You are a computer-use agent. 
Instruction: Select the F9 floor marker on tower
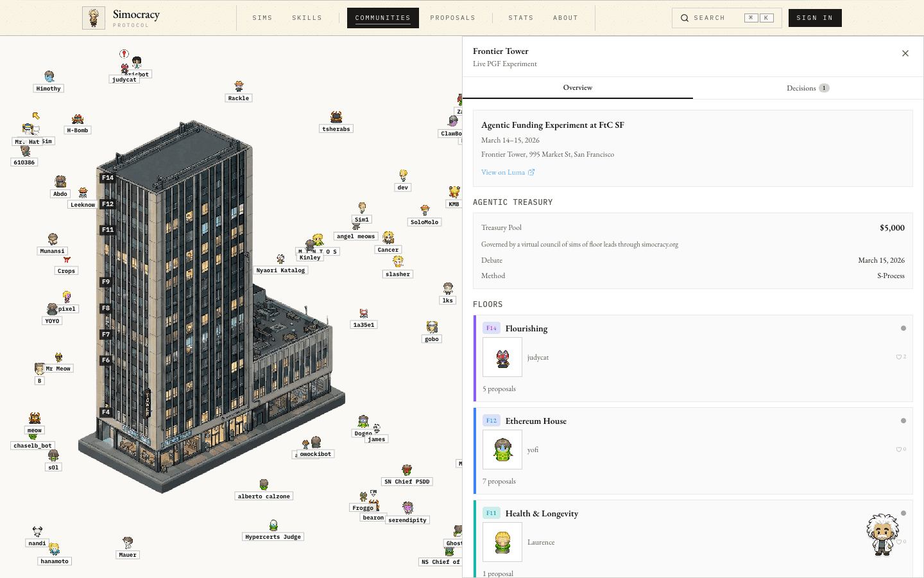click(x=106, y=282)
